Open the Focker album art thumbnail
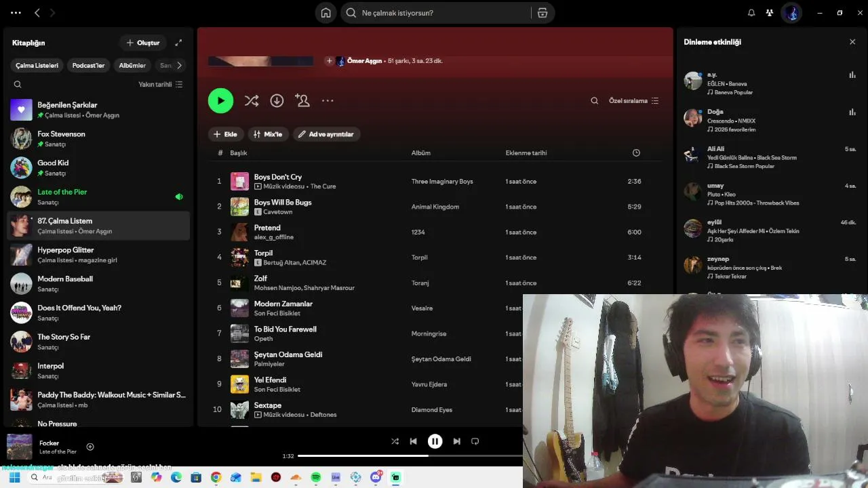Image resolution: width=868 pixels, height=488 pixels. [x=19, y=447]
